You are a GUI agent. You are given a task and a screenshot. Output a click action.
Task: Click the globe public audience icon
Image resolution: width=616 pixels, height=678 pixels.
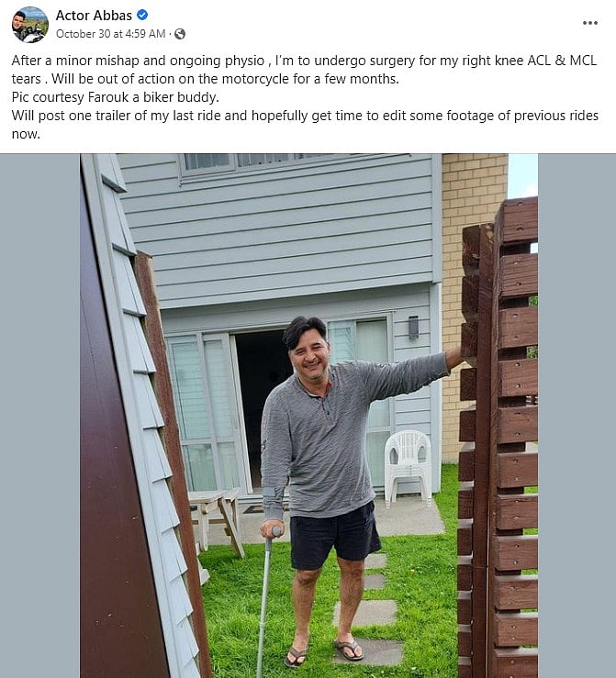point(180,34)
